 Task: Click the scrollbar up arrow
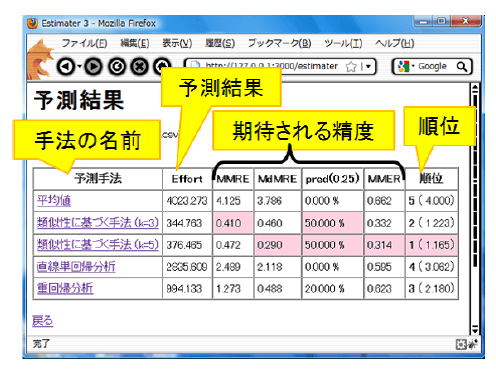(475, 89)
